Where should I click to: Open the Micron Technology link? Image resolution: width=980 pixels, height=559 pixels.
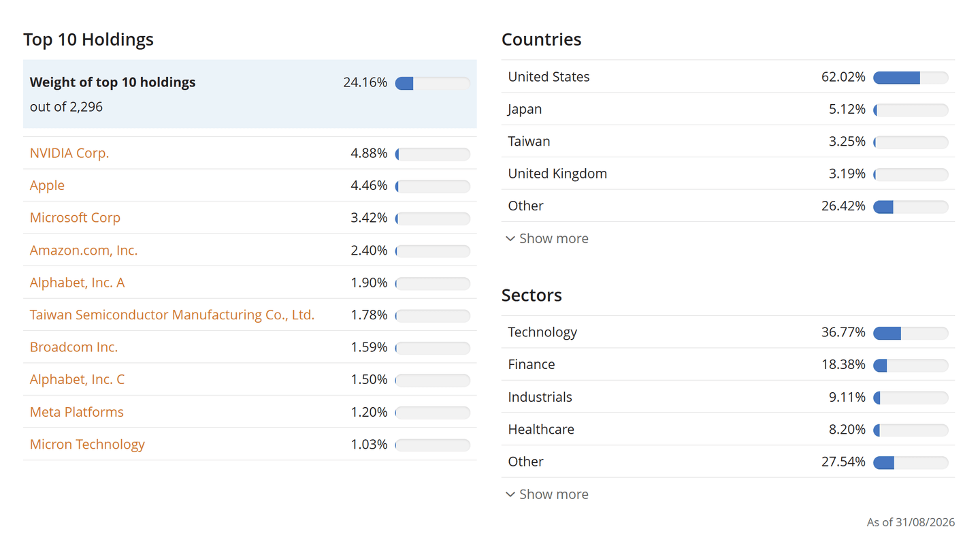[x=87, y=445]
